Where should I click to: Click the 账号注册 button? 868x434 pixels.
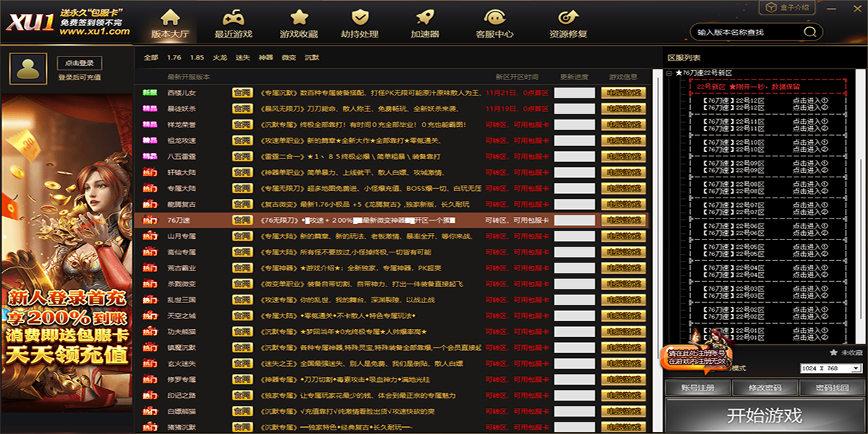tap(697, 388)
